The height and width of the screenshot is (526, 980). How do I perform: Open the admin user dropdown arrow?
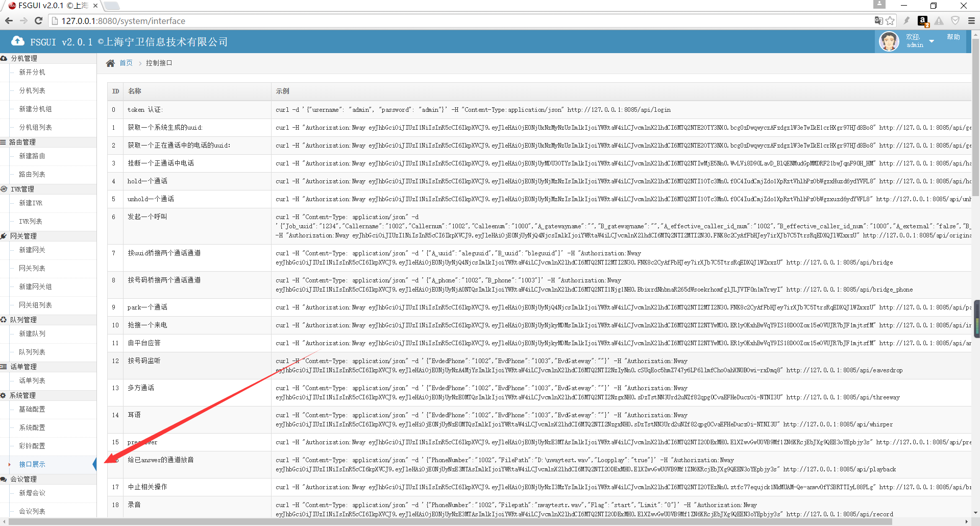[932, 41]
